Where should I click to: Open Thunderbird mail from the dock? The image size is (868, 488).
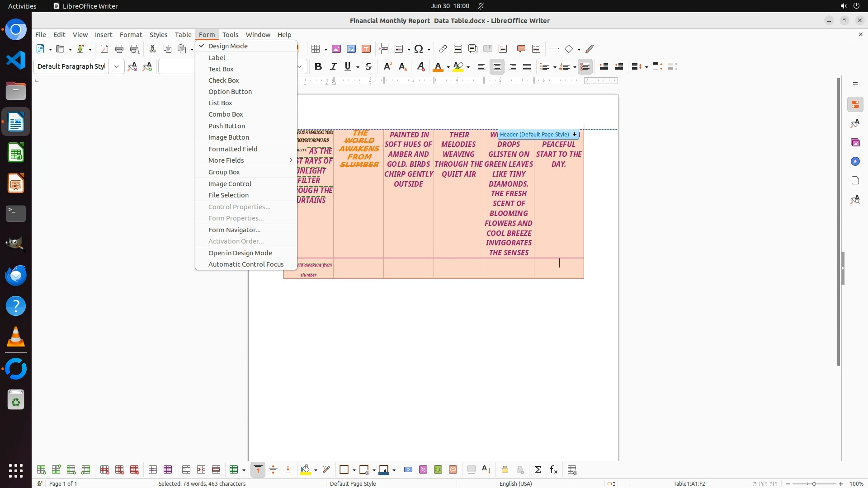click(x=16, y=275)
